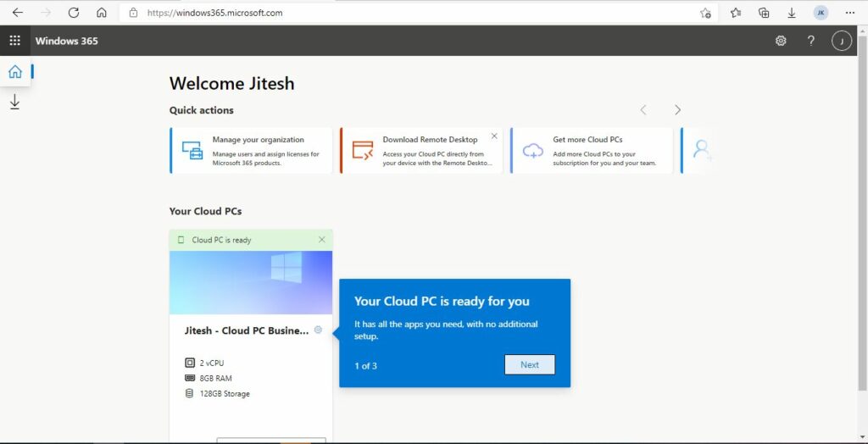Click the 8GB RAM spec
This screenshot has height=444, width=868.
pos(209,379)
